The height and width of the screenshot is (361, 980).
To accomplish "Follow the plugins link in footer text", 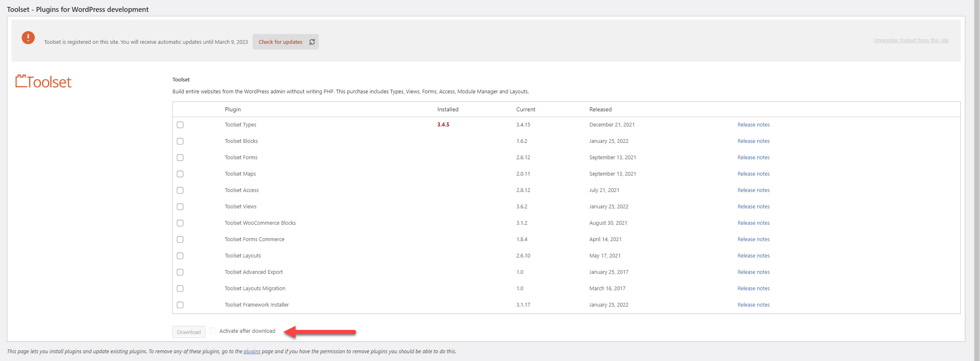I will pos(252,352).
